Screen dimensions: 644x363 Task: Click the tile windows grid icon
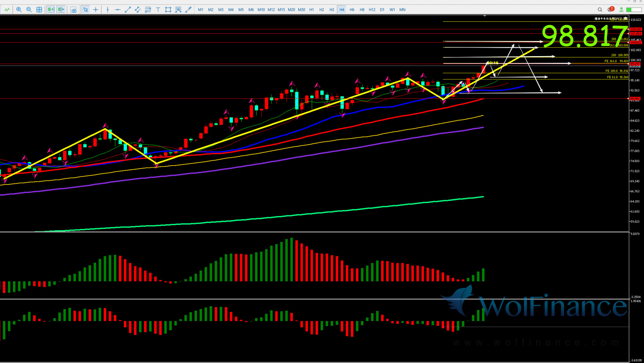39,10
